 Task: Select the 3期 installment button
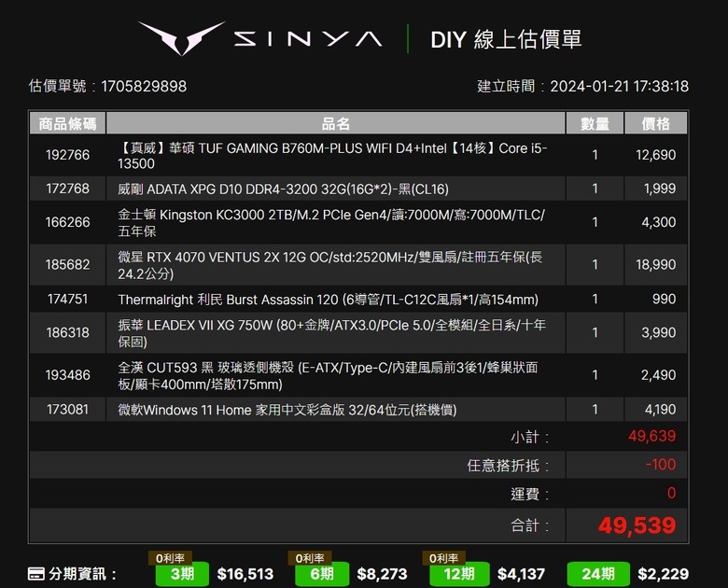point(182,574)
